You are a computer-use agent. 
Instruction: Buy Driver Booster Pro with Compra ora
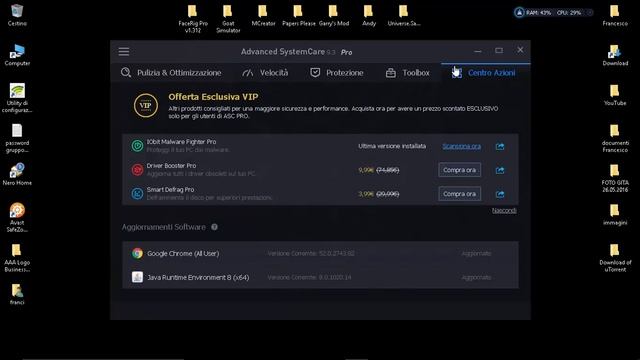pos(460,170)
